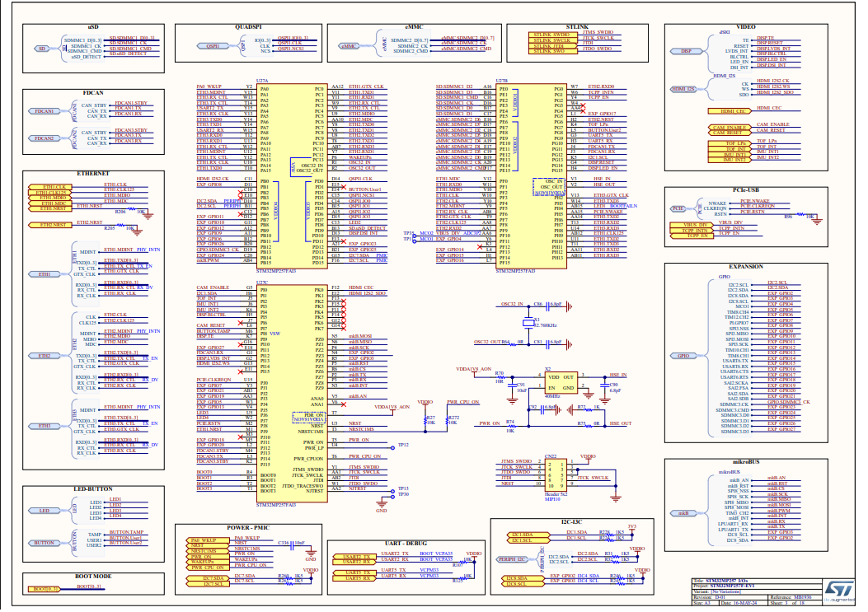Click the BOOT MODE block title
The image size is (868, 612).
tap(93, 576)
